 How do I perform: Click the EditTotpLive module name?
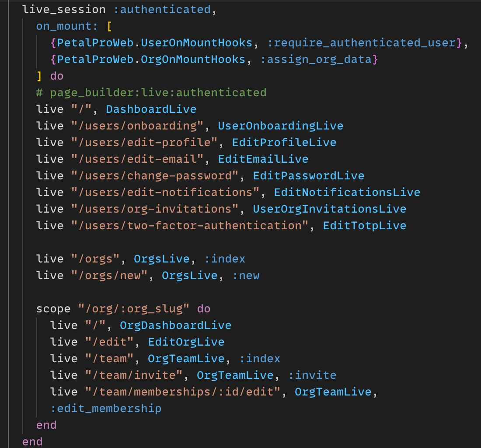tap(364, 225)
